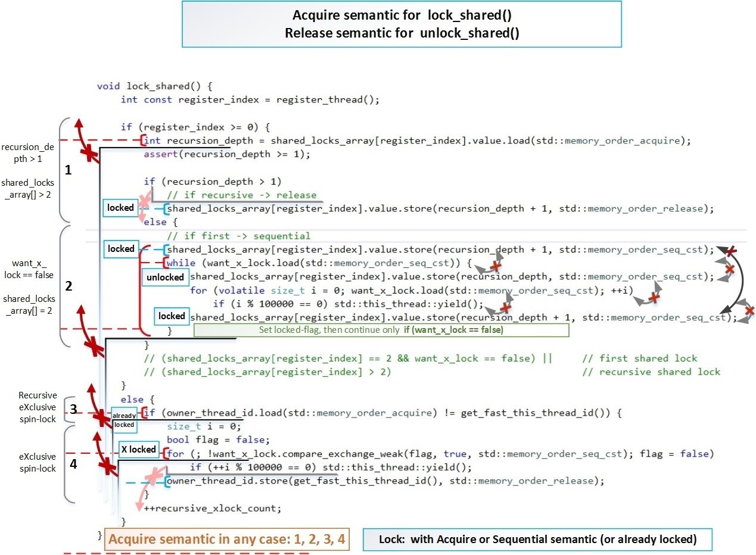756x555 pixels.
Task: Click the "locked" badge beside the memory_order_release store
Action: coord(120,208)
